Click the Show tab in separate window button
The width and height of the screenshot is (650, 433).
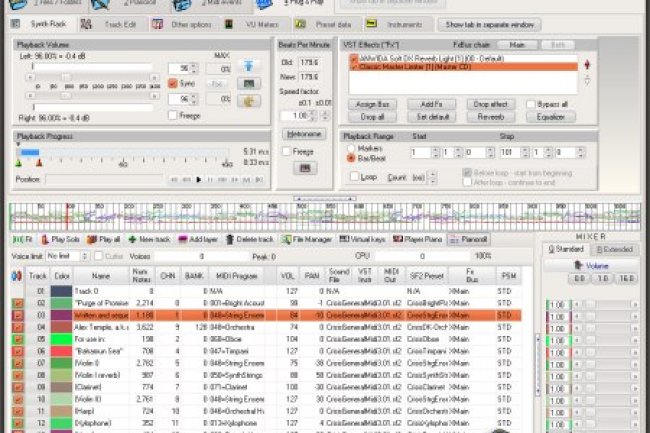489,24
